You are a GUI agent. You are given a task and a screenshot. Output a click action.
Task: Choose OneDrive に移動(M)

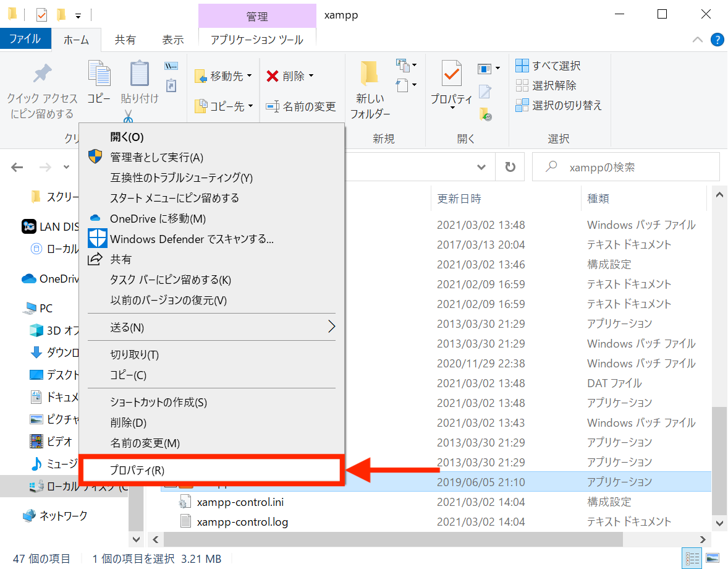click(212, 219)
